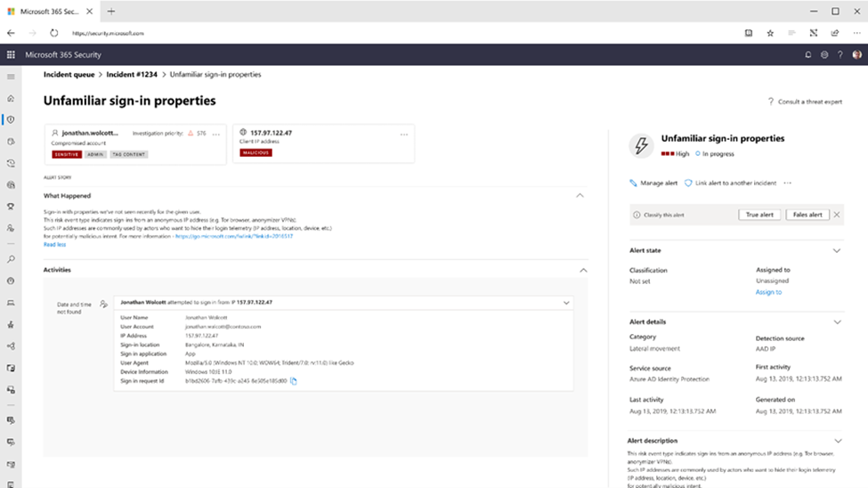Click True alert button
This screenshot has width=868, height=488.
click(x=759, y=215)
